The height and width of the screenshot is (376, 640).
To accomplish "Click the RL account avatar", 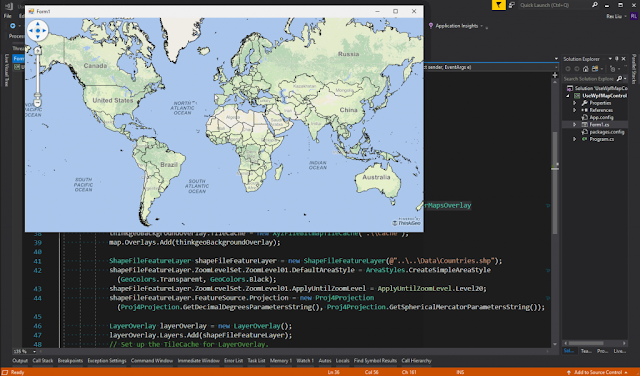I will tap(633, 16).
